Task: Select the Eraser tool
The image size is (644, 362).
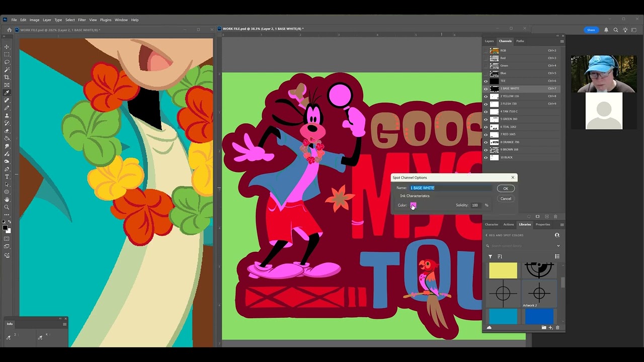Action: pyautogui.click(x=7, y=131)
